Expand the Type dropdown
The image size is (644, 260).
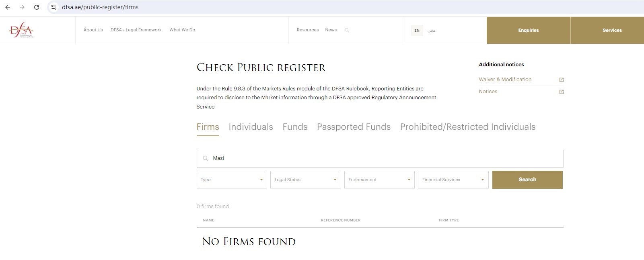pos(232,180)
